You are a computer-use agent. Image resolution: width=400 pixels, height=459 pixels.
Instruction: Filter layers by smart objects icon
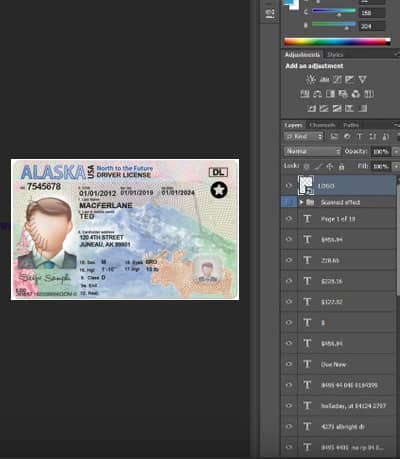[386, 136]
